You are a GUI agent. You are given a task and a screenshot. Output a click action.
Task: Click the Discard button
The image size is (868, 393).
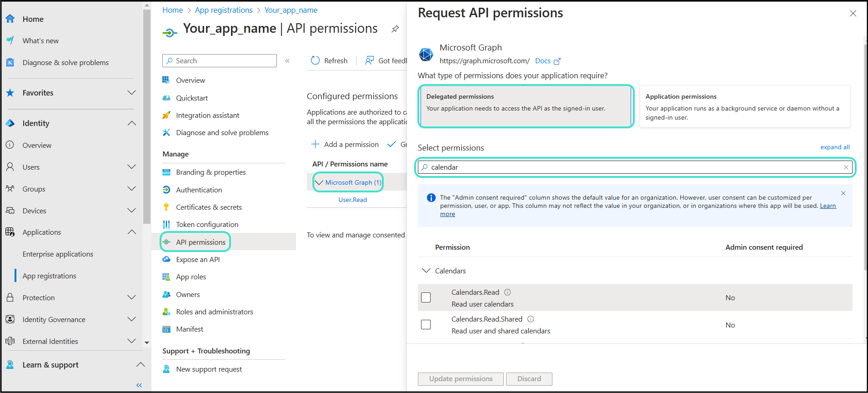529,379
